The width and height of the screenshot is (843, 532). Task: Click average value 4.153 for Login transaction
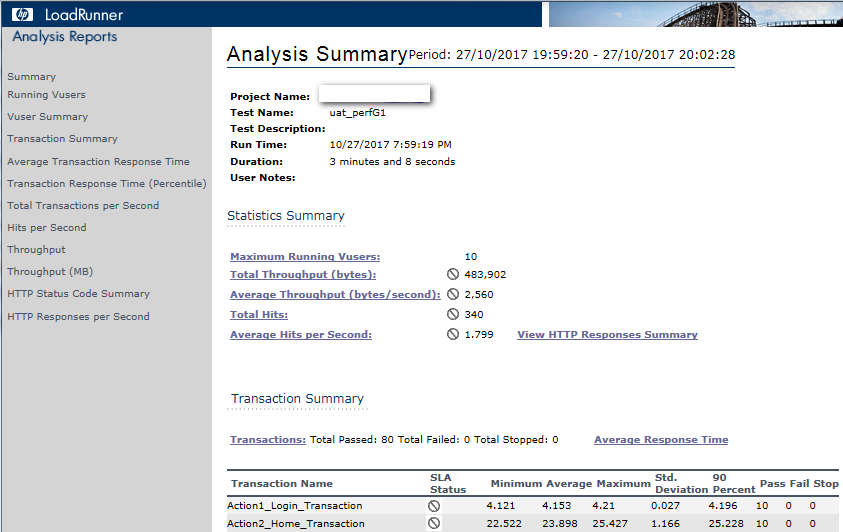pyautogui.click(x=556, y=506)
